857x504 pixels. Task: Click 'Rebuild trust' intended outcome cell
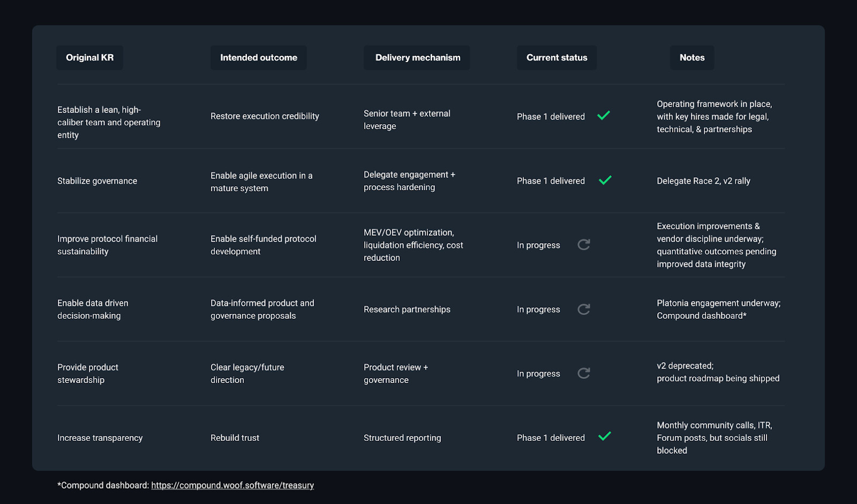pyautogui.click(x=235, y=438)
